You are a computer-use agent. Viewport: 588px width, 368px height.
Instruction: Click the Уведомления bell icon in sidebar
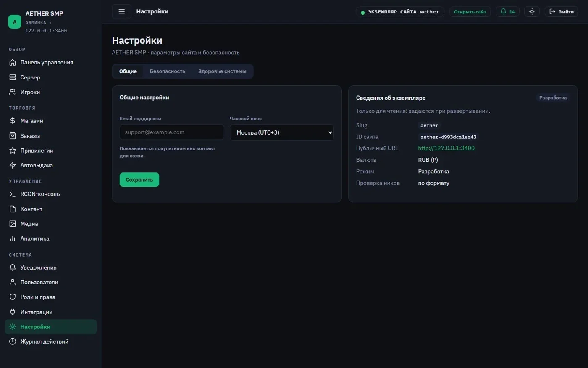pos(13,267)
